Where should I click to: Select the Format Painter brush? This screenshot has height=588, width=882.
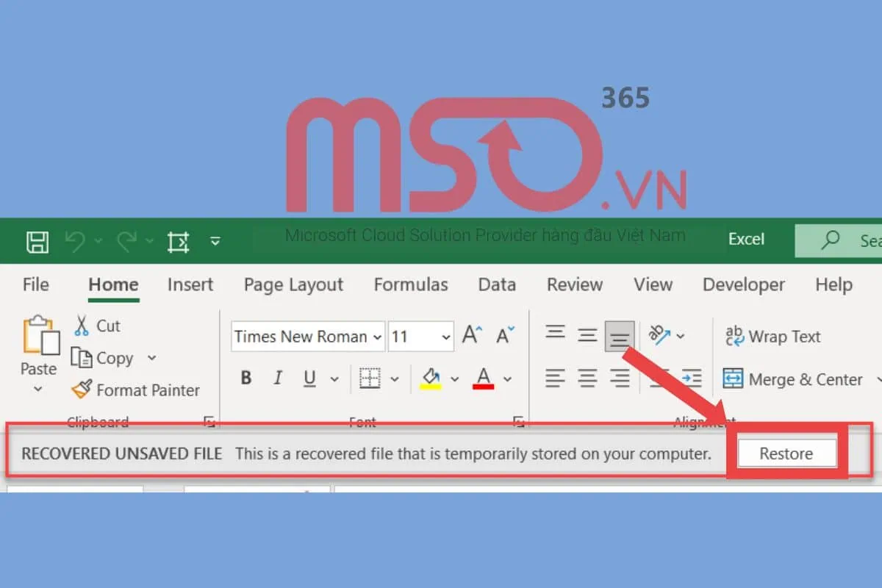pyautogui.click(x=82, y=390)
